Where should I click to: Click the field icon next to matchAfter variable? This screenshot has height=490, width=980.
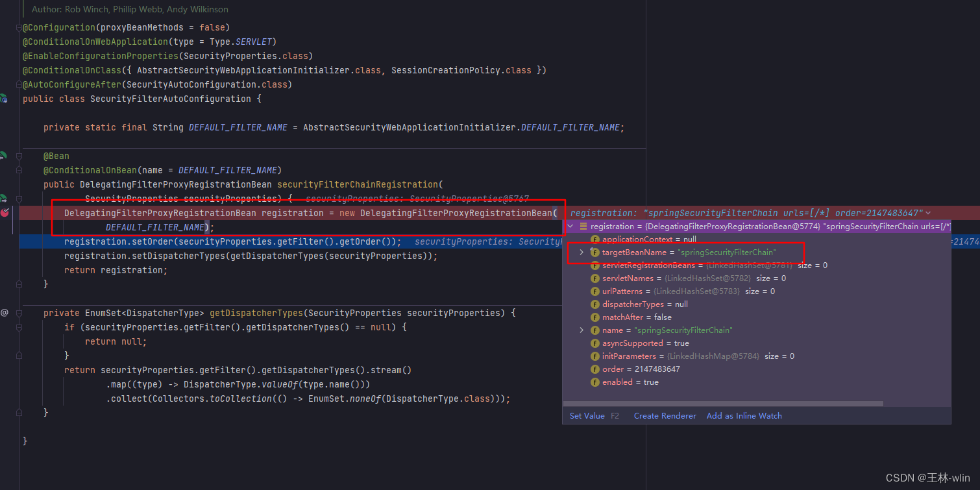pyautogui.click(x=595, y=317)
